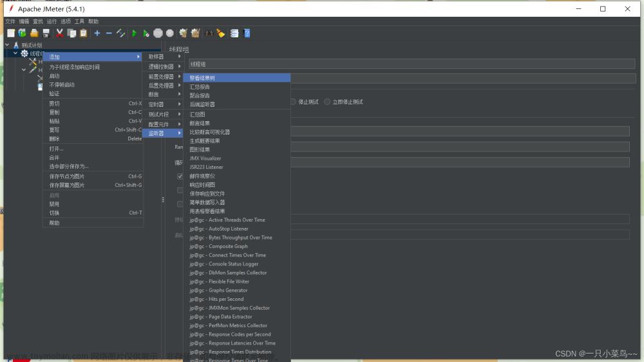Viewport: 644px width, 362px height.
Task: Click the Stop octagon toolbar icon
Action: point(158,33)
